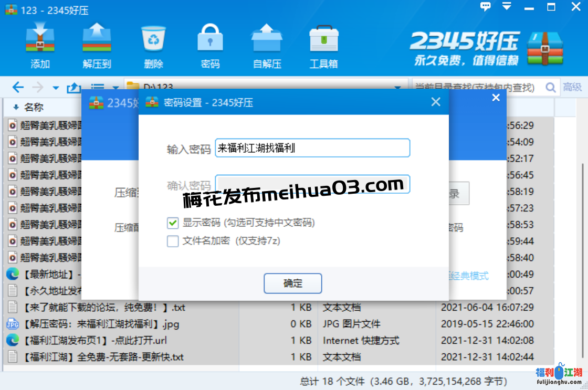Open the feedback chat bubble in title bar
Screen dimensions: 588x390
[485, 6]
